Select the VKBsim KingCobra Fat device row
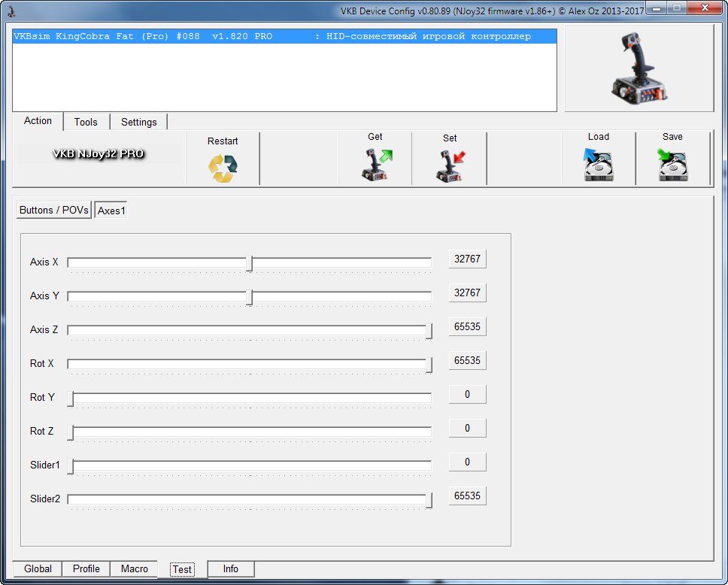Viewport: 728px width, 585px height. [x=284, y=36]
